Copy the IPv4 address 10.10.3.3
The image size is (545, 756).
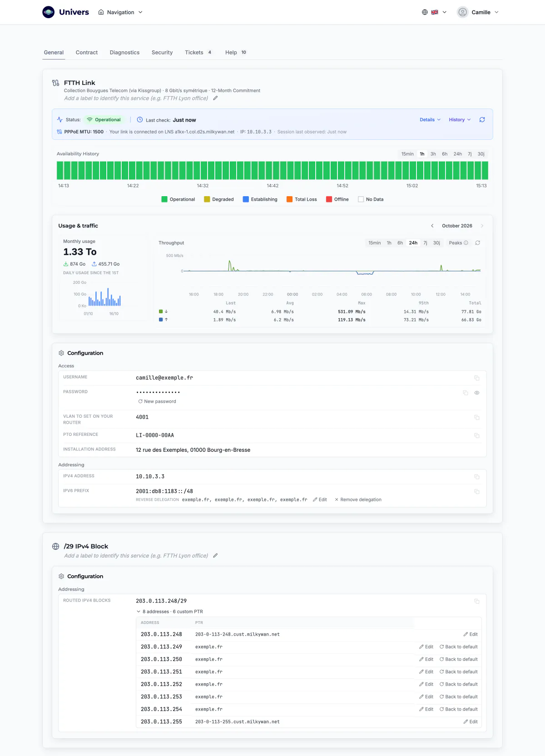477,477
